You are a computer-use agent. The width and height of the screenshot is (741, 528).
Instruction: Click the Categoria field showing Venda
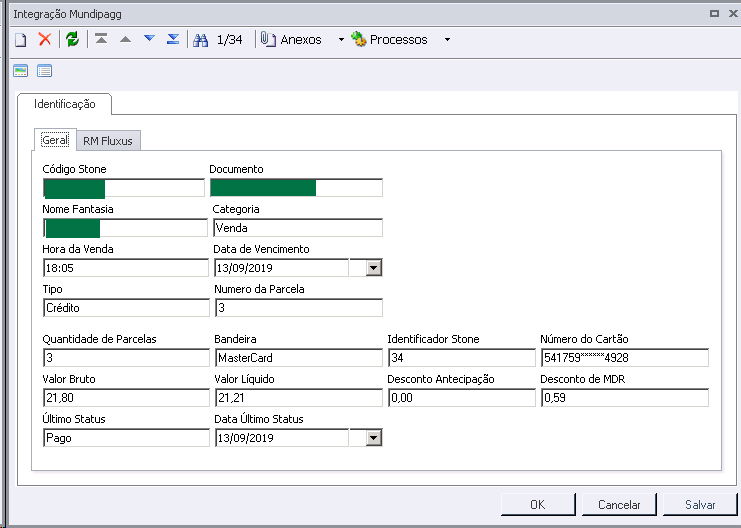[298, 228]
